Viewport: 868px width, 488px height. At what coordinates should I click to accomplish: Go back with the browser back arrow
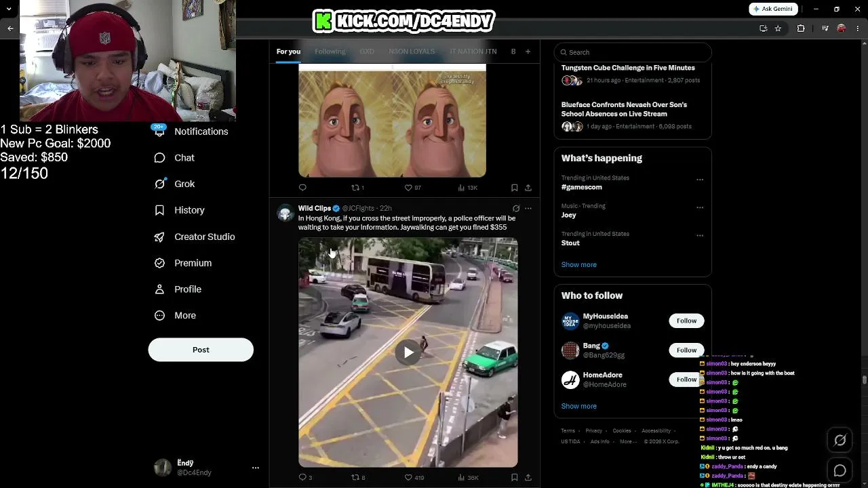(x=10, y=28)
